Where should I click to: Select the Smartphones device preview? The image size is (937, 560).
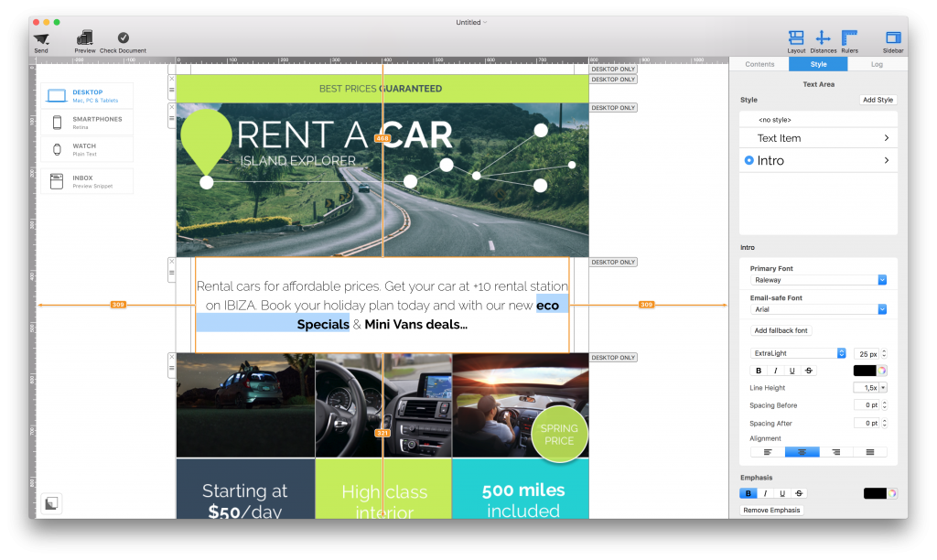click(87, 123)
